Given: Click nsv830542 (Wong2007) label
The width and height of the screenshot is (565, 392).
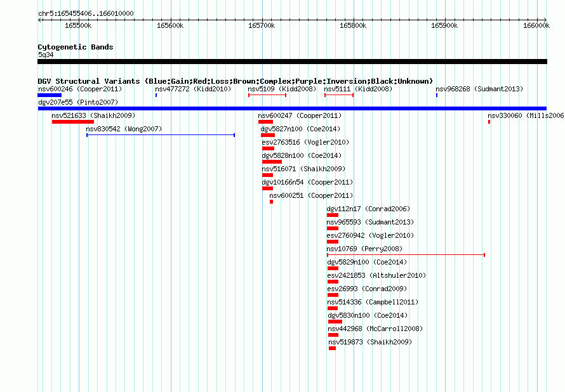Looking at the screenshot, I should point(124,129).
